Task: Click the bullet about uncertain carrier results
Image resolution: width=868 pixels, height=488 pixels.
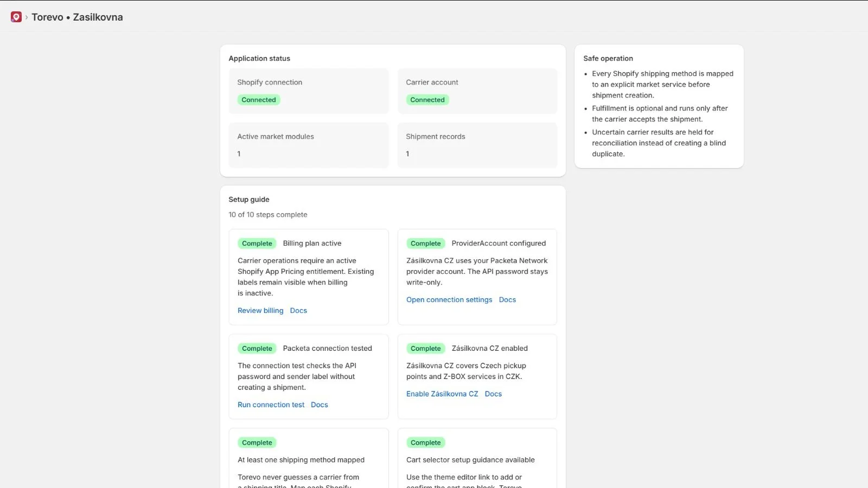Action: [659, 143]
